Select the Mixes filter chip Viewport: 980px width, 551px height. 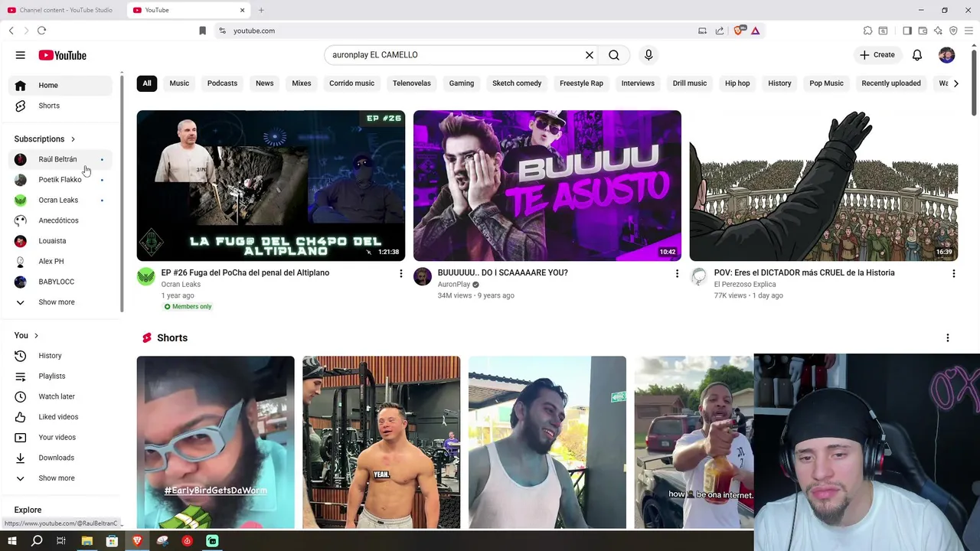[x=302, y=83]
